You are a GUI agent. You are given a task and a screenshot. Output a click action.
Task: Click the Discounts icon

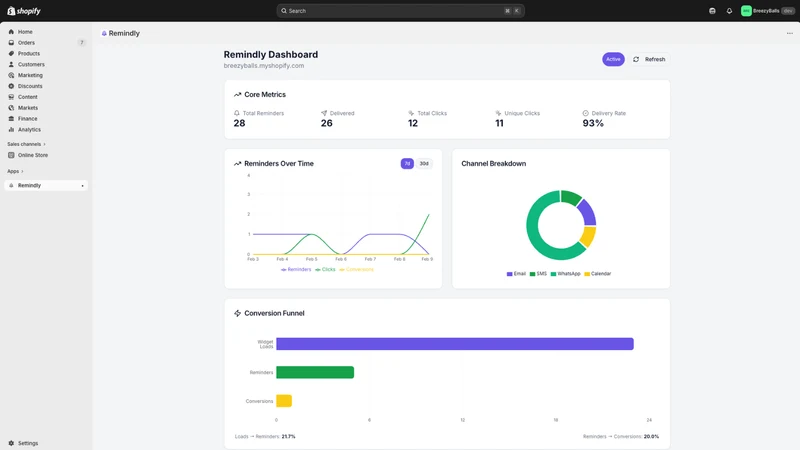pos(11,86)
